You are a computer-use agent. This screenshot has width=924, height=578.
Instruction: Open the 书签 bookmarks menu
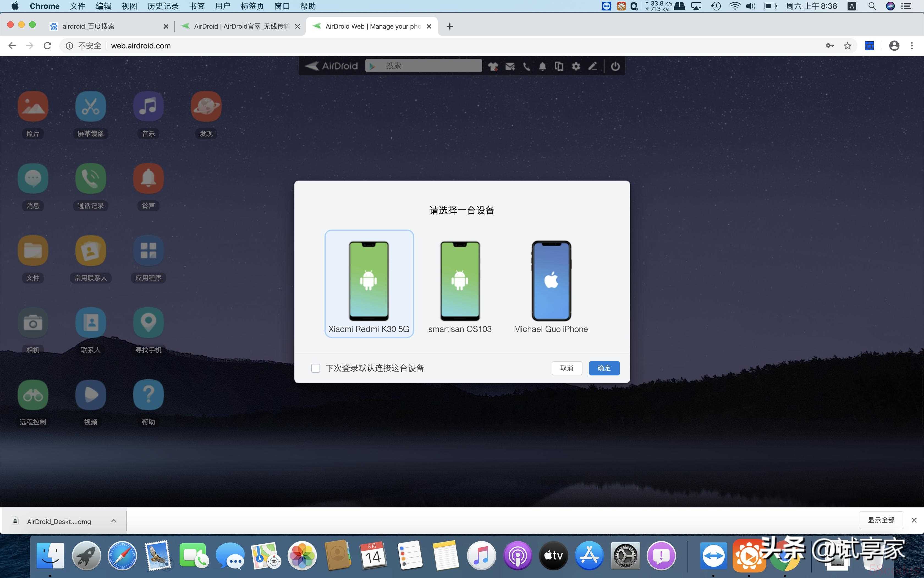point(197,6)
